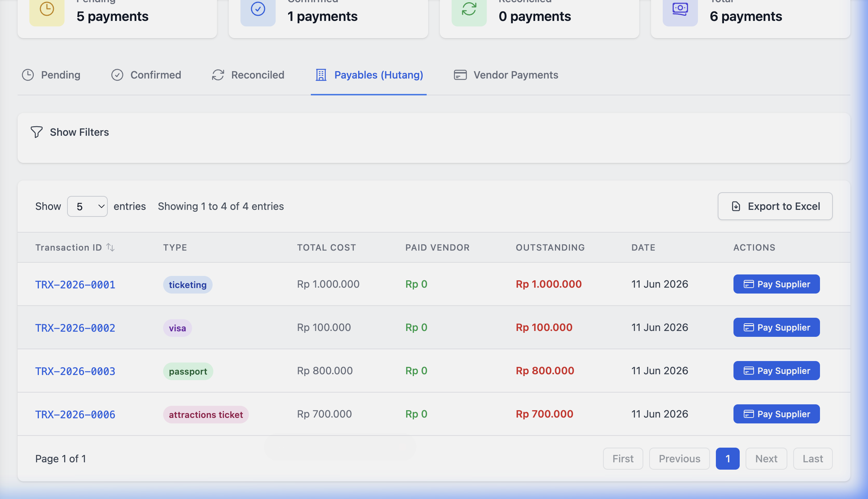Go to page 1 in pagination

coord(728,459)
